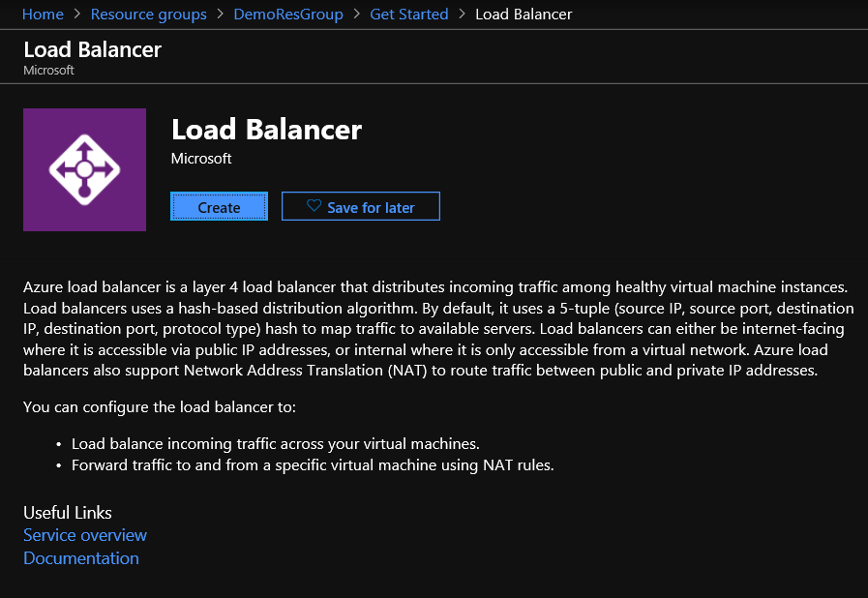The image size is (868, 598).
Task: Click the 'Azure load balancer is a layer 4' paragraph
Action: pos(438,329)
